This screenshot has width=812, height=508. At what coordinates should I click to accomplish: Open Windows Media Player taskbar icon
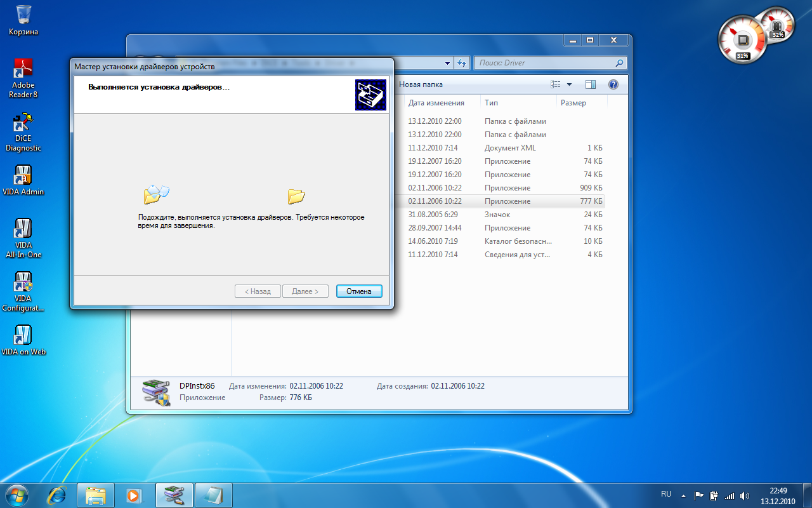(133, 495)
